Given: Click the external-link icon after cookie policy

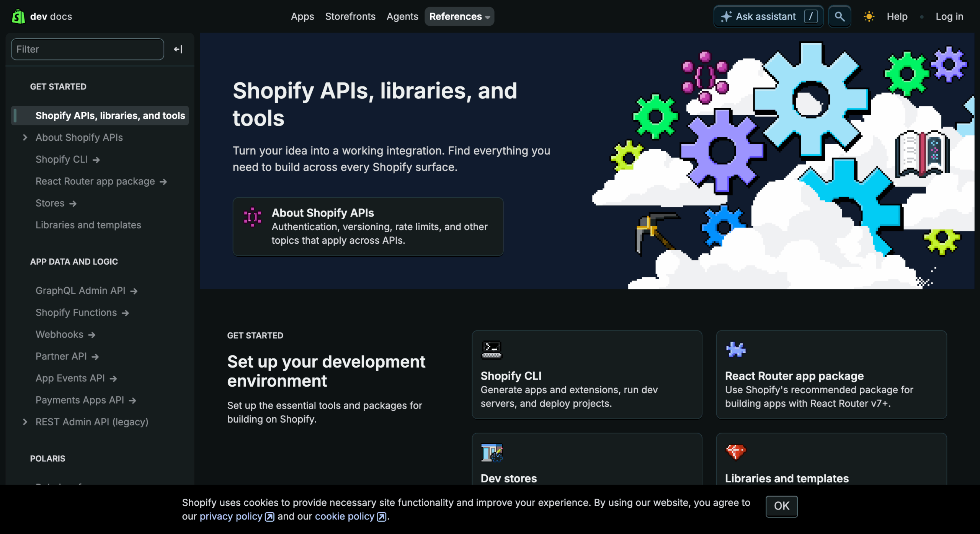Looking at the screenshot, I should (x=382, y=517).
